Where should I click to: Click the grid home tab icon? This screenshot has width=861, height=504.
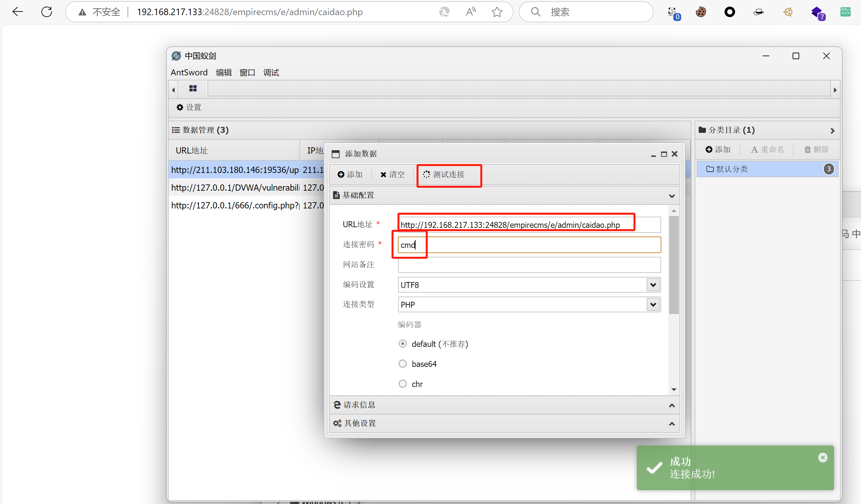(193, 89)
